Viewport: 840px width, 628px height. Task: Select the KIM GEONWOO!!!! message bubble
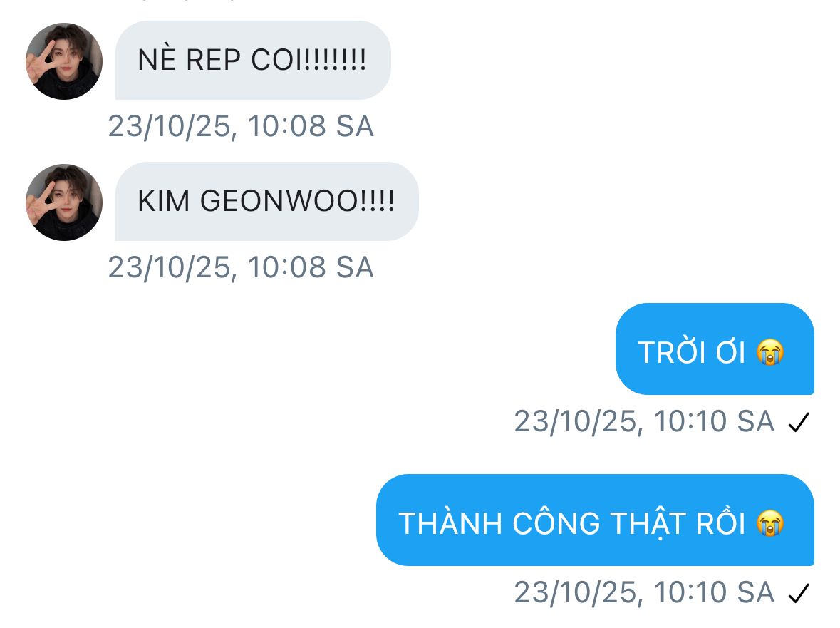coord(266,202)
